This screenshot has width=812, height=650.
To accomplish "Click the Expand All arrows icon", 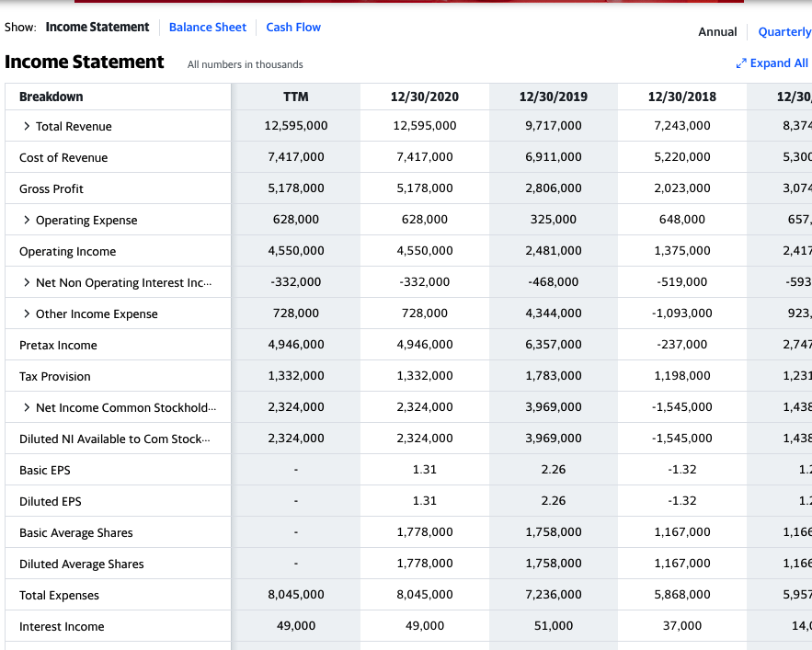I will [741, 63].
